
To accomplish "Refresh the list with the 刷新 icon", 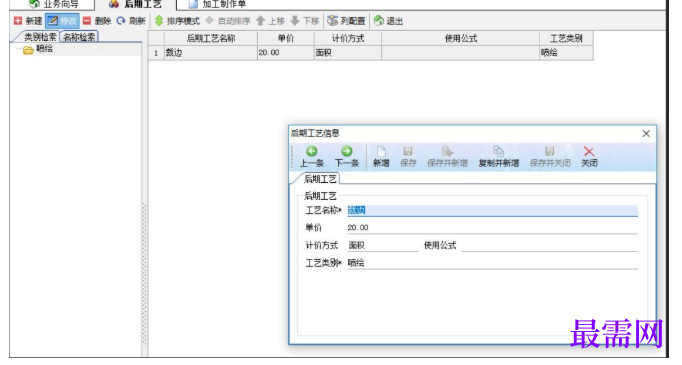I will coord(121,20).
